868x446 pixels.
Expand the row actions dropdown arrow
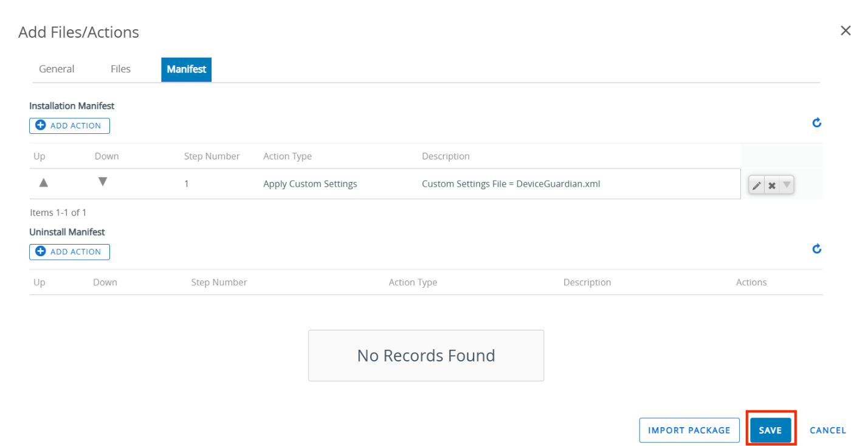click(x=787, y=185)
